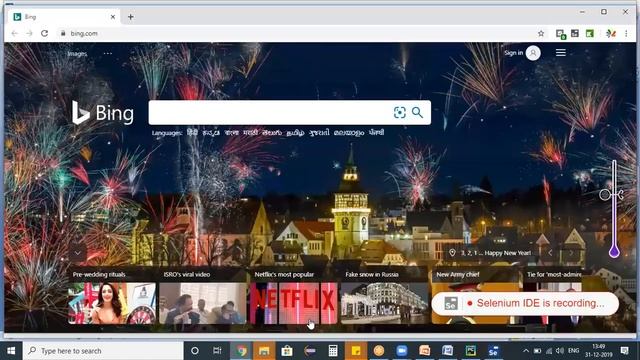The image size is (640, 360).
Task: Open Calculator from taskbar
Action: 333,351
